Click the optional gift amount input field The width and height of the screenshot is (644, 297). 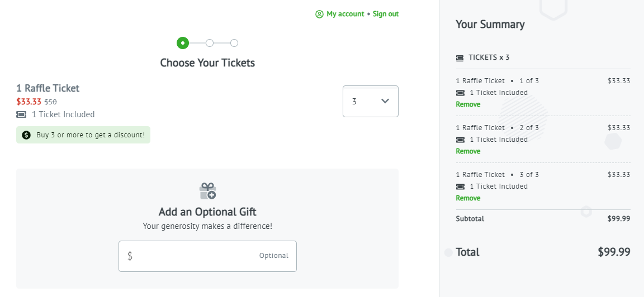point(207,256)
